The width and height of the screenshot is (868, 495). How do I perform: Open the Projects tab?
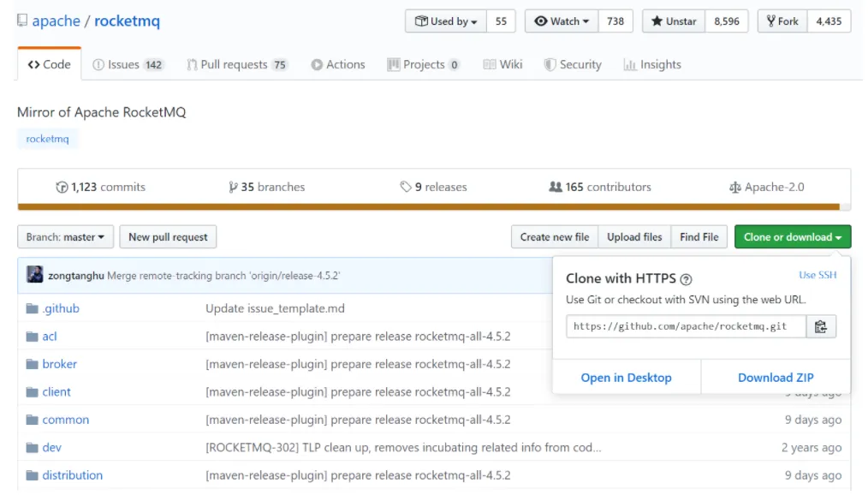424,64
